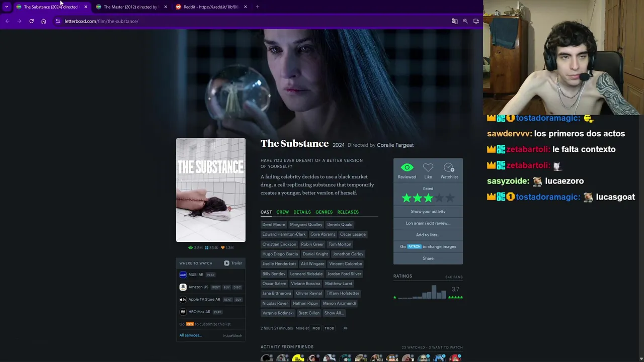Screen dimensions: 644x362
Task: Set rating to one star
Action: pyautogui.click(x=407, y=198)
